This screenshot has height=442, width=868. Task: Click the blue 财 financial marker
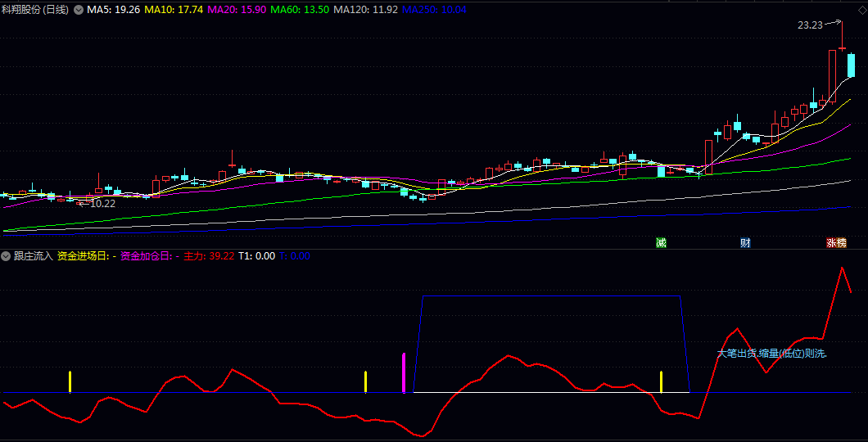[745, 243]
